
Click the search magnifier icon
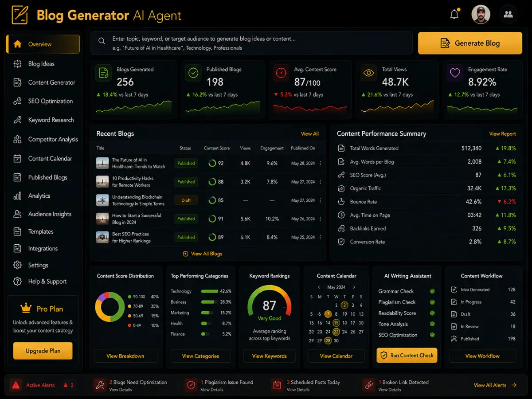(102, 41)
